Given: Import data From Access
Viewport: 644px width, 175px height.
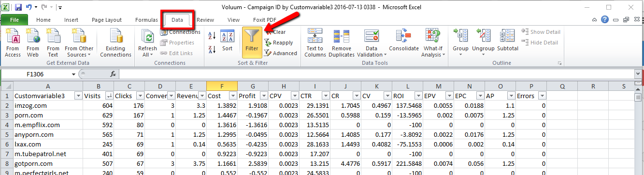Looking at the screenshot, I should [13, 43].
